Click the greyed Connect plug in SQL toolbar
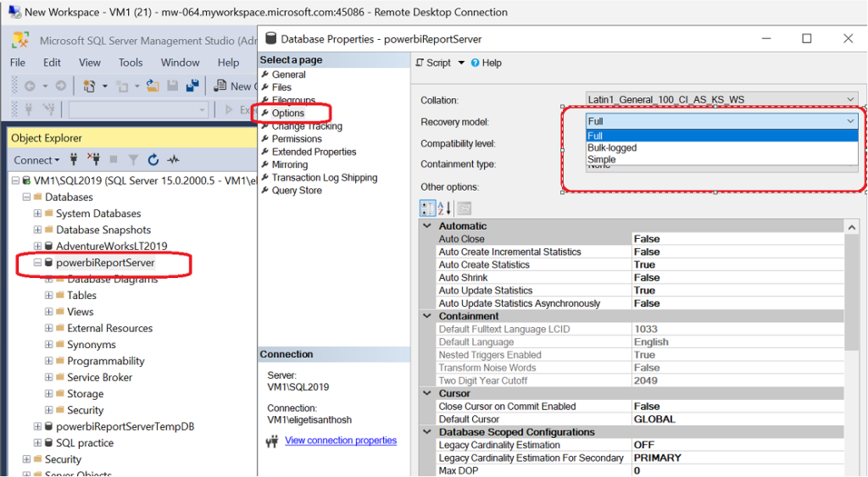Viewport: 868px width, 477px height. click(29, 109)
